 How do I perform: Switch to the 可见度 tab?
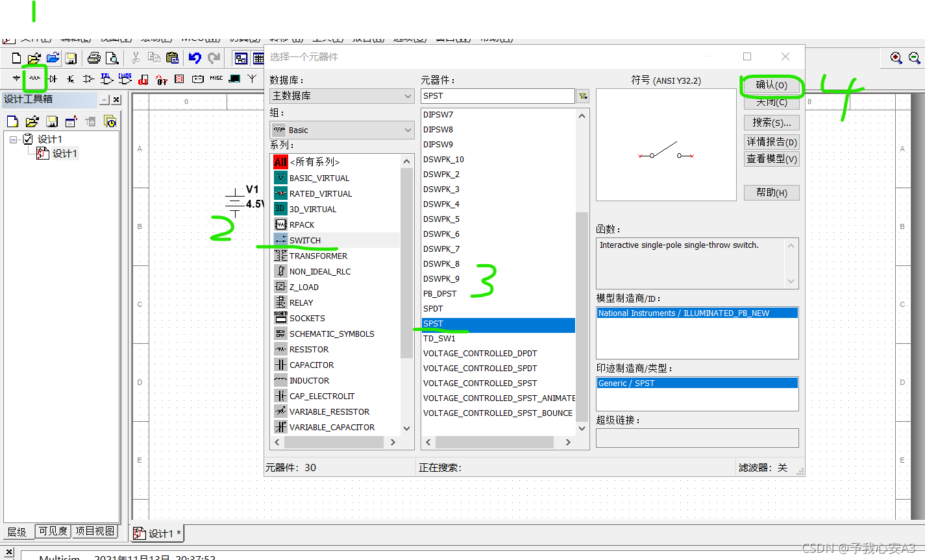point(53,531)
